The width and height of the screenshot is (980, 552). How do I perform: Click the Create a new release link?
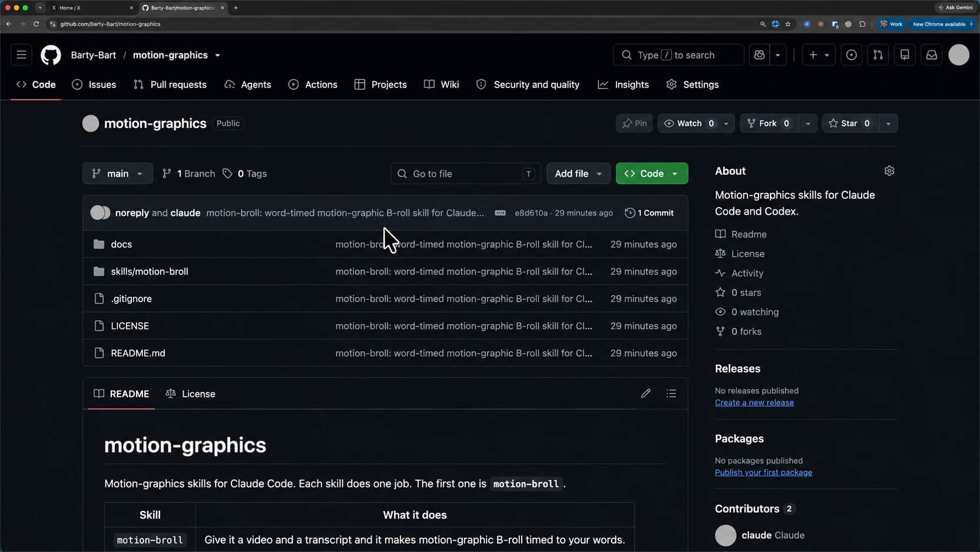(x=754, y=402)
